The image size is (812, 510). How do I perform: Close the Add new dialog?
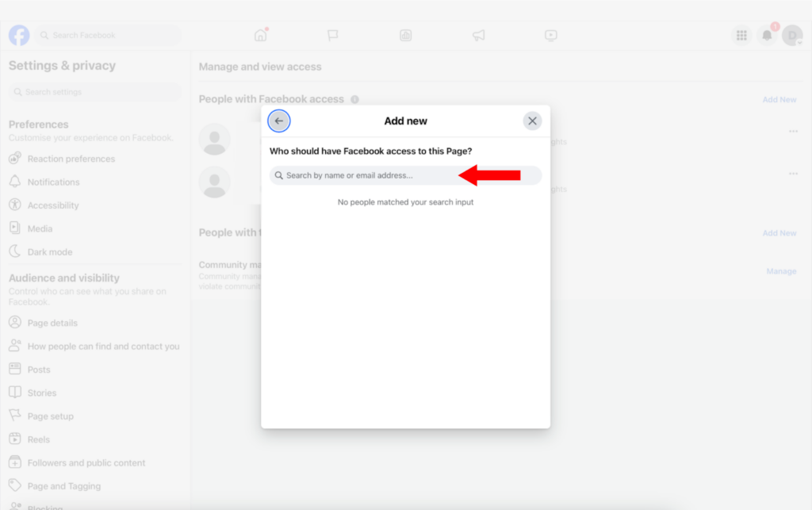(x=532, y=121)
